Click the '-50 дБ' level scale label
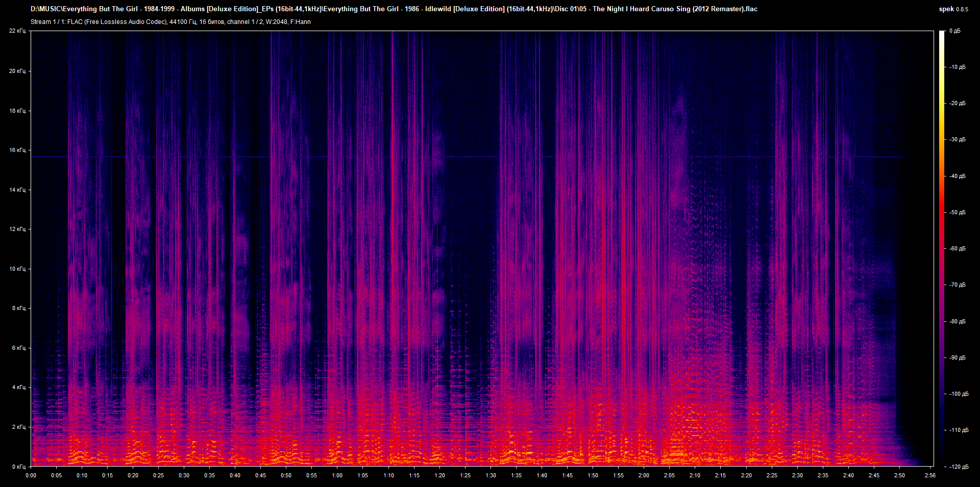 pyautogui.click(x=958, y=212)
